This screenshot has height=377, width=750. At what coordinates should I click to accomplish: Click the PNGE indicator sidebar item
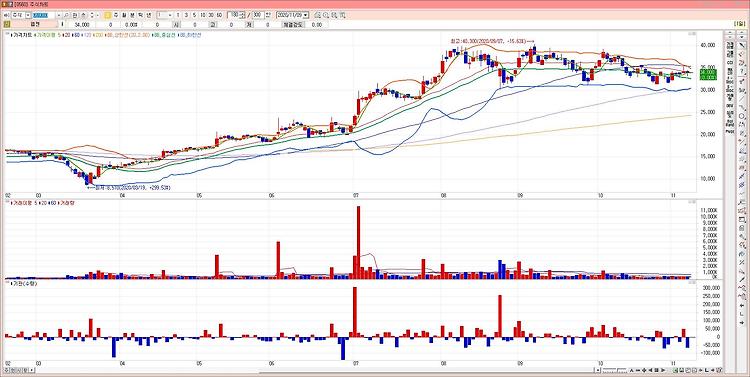coord(730,132)
